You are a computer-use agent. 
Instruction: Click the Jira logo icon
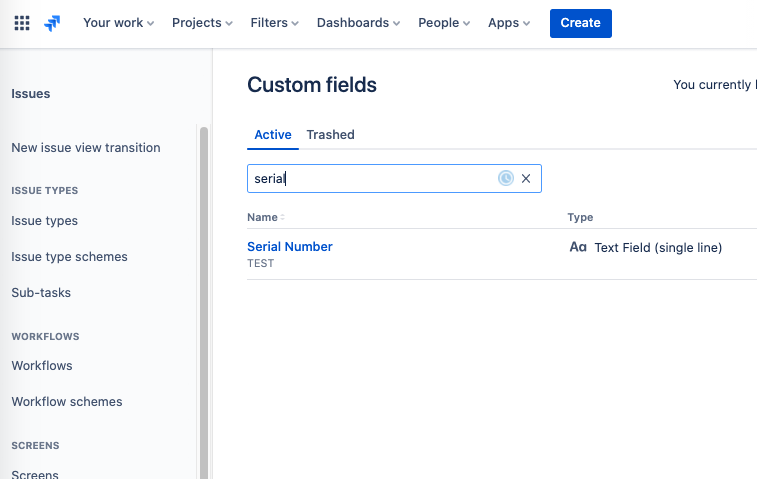click(52, 23)
